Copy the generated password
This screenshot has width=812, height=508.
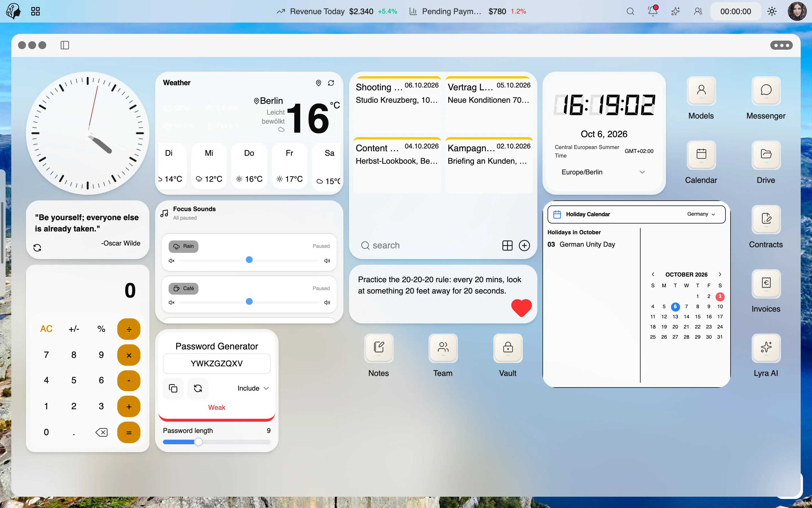coord(173,388)
